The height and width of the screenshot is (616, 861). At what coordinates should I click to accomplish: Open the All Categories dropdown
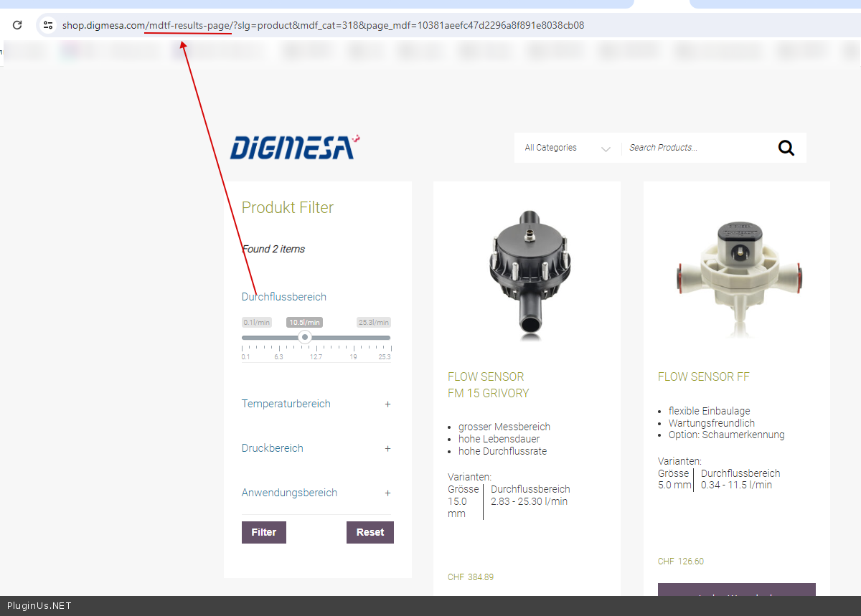point(567,148)
